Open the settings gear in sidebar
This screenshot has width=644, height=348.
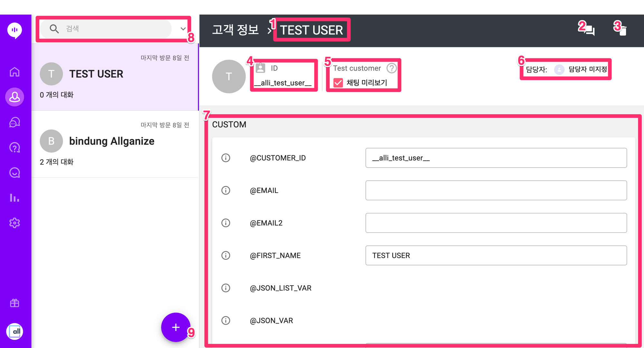(14, 223)
